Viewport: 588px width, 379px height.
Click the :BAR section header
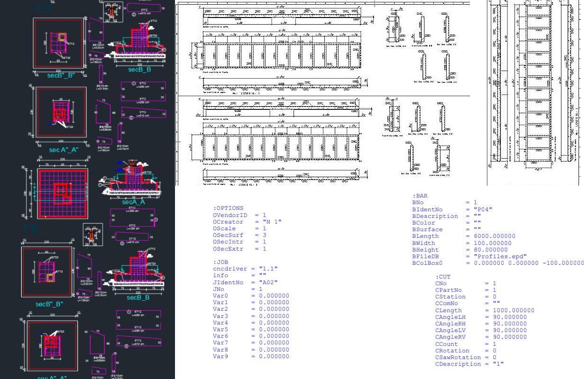[x=420, y=196]
